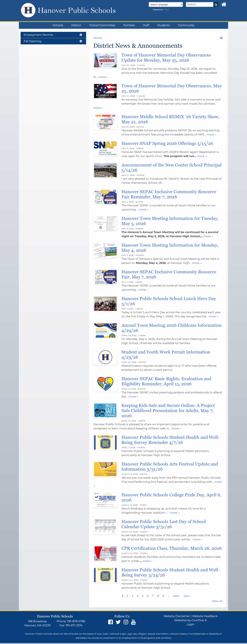Click the search magnifier button

(x=216, y=4)
